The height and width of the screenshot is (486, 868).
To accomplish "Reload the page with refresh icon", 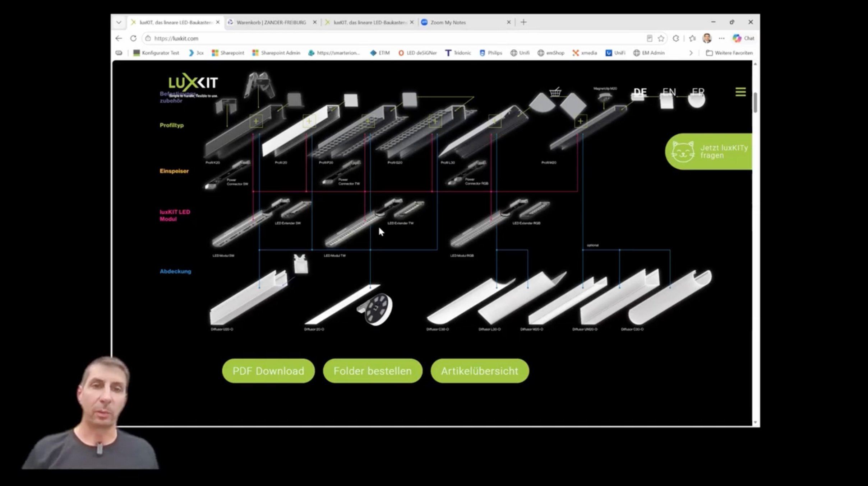I will pos(133,38).
